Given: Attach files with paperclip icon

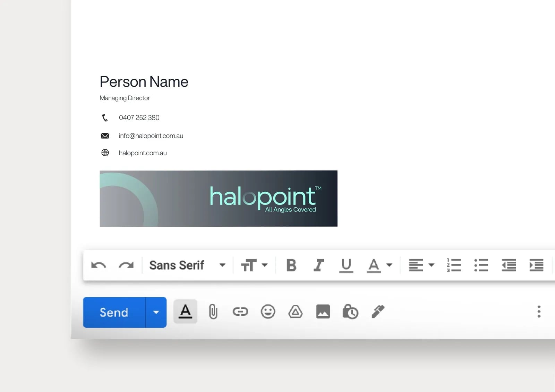Looking at the screenshot, I should click(213, 312).
